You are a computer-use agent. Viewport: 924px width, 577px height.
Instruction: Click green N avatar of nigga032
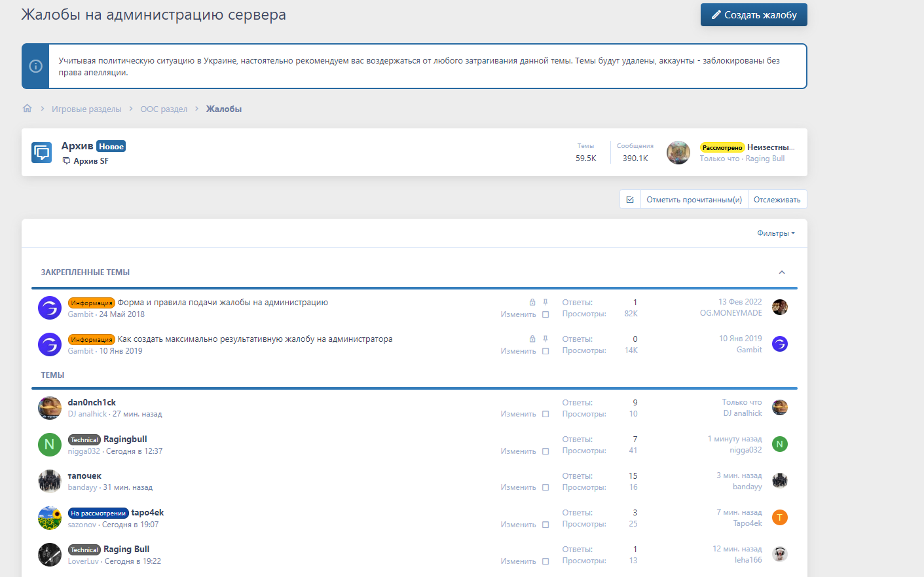click(50, 445)
